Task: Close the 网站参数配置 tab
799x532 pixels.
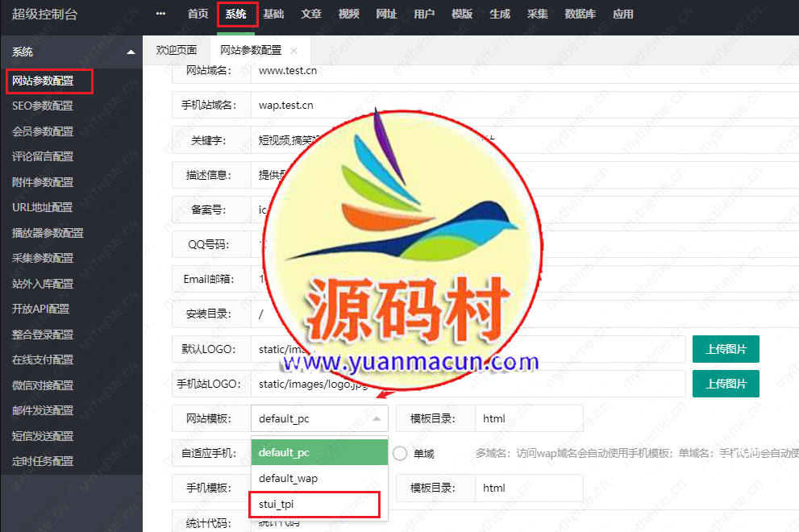Action: 293,50
